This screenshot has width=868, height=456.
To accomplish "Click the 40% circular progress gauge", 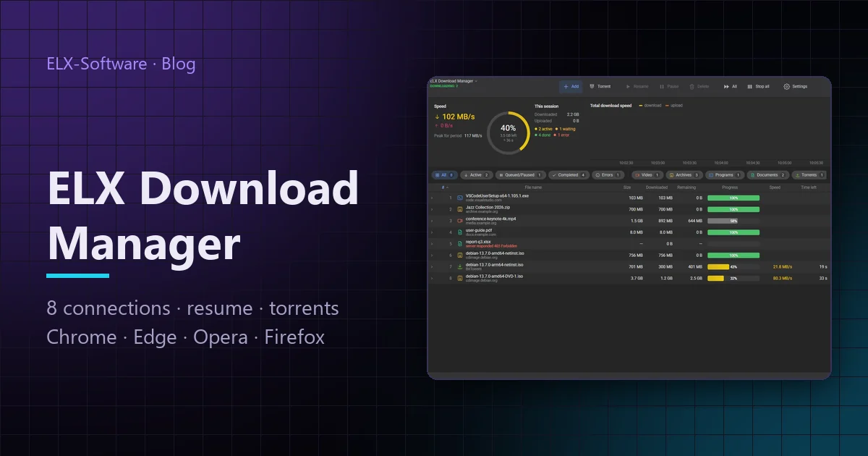I will click(508, 132).
